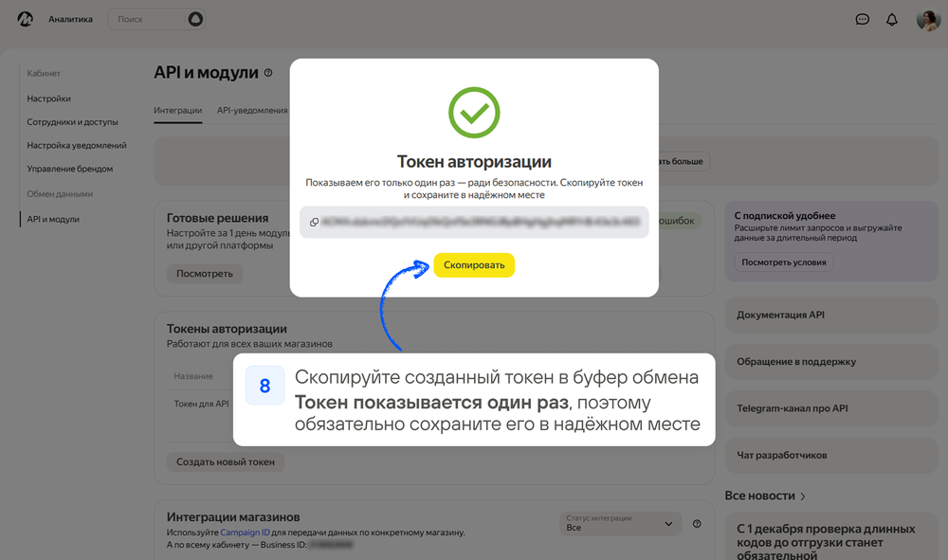The image size is (948, 560).
Task: Follow the Campaign ID link
Action: coord(245,533)
